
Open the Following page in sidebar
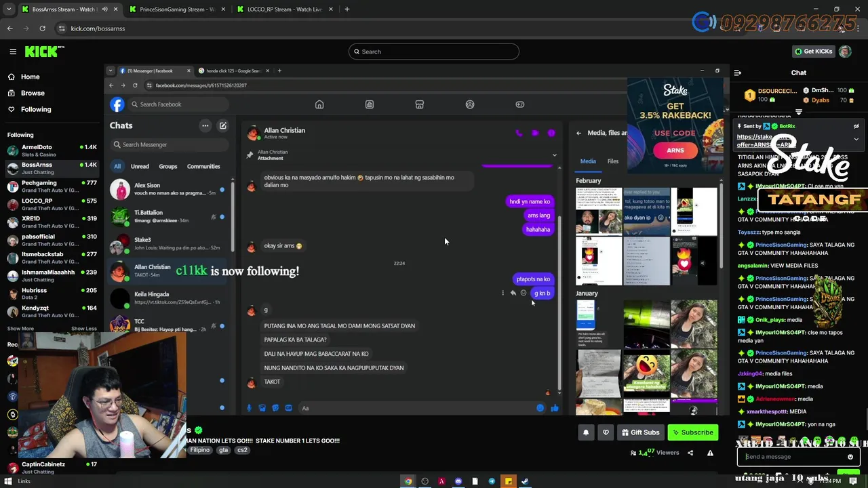click(x=35, y=109)
